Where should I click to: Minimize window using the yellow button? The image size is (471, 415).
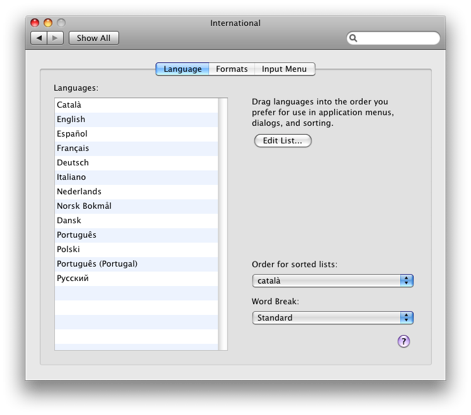tap(48, 23)
